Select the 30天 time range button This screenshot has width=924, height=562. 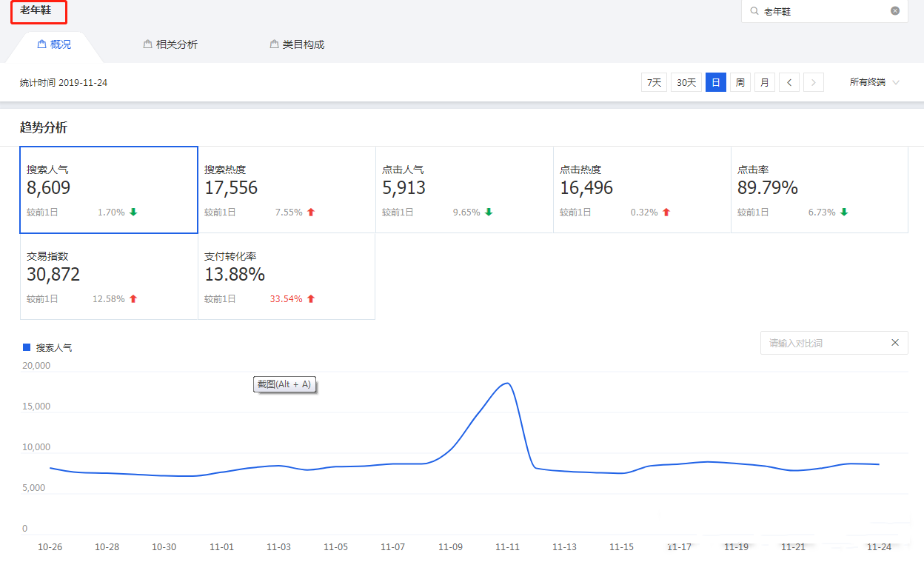point(686,82)
